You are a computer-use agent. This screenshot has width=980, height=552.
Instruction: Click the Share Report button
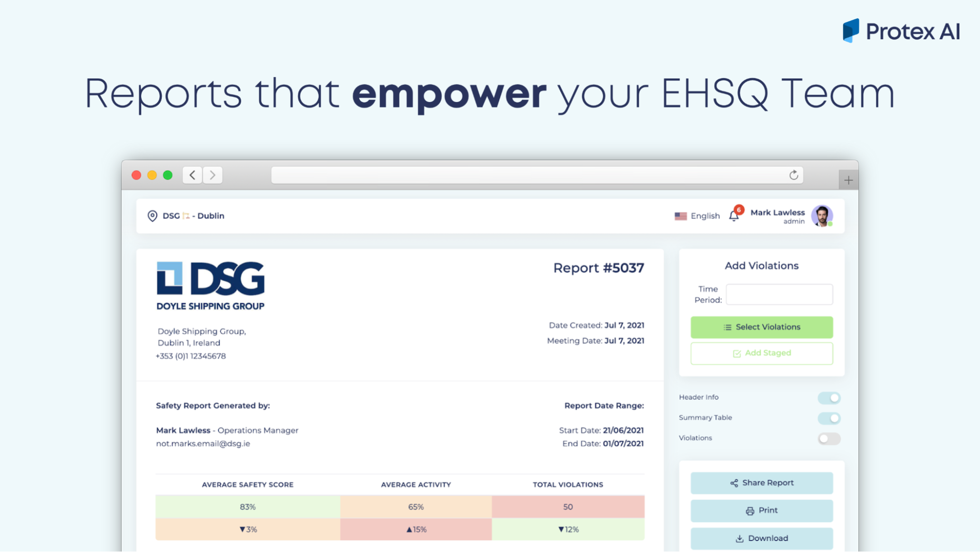(761, 483)
